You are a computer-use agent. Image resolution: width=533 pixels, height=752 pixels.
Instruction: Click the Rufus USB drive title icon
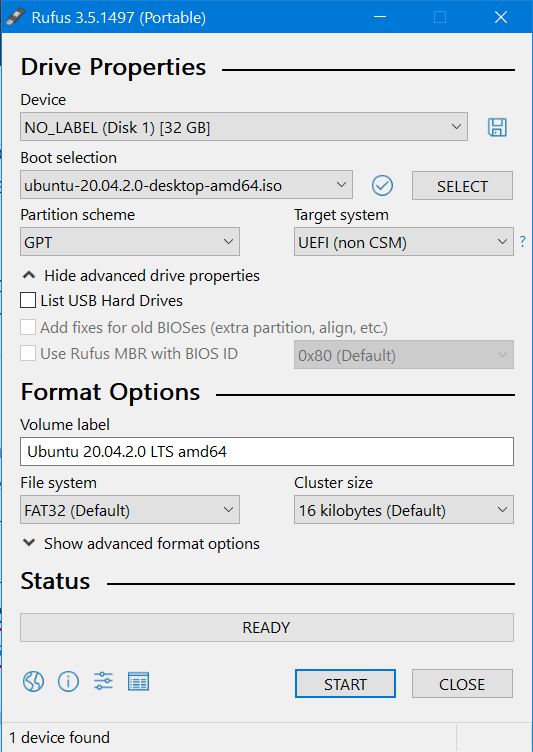15,17
